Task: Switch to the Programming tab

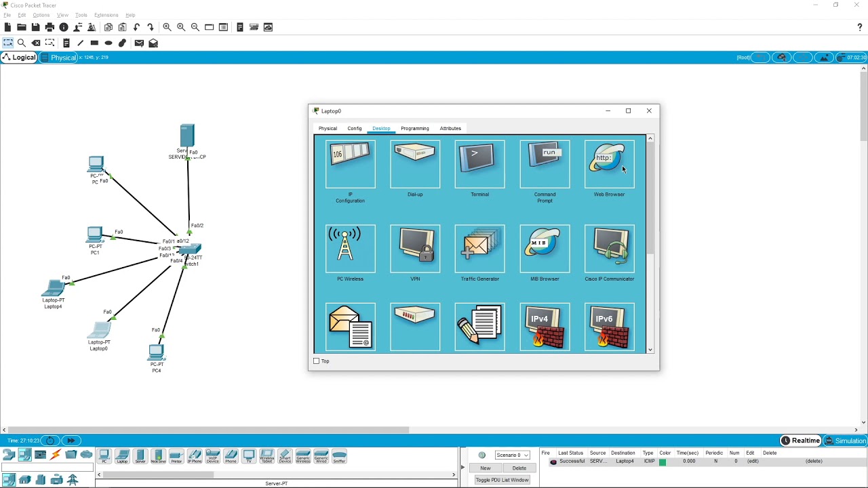Action: 414,128
